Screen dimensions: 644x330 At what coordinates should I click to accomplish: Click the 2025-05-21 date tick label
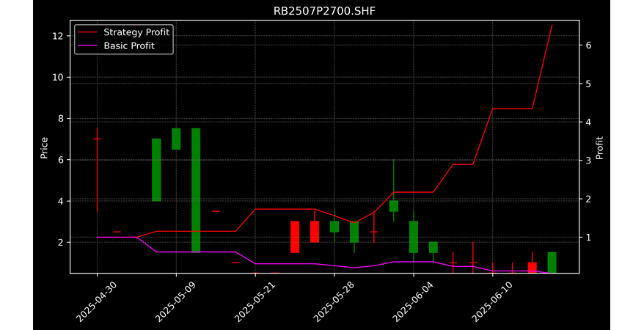click(x=255, y=302)
